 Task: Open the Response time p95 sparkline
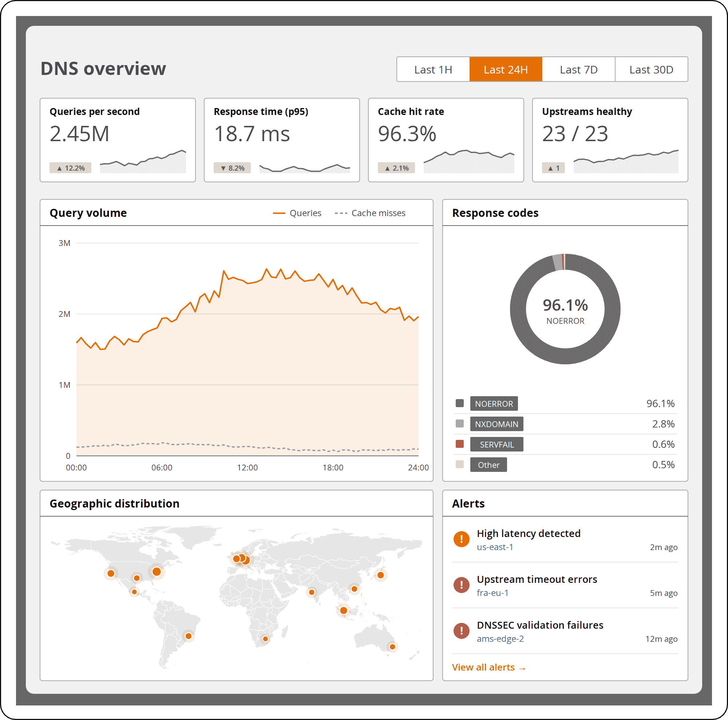point(304,168)
